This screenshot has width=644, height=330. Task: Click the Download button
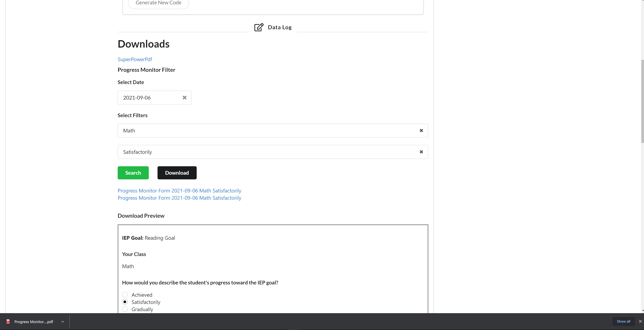[x=177, y=173]
